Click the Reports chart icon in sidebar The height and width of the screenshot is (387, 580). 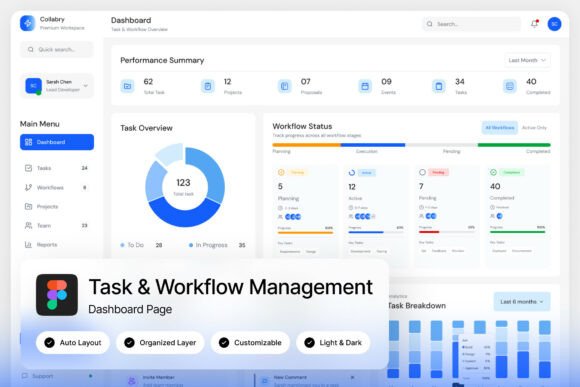tap(28, 245)
